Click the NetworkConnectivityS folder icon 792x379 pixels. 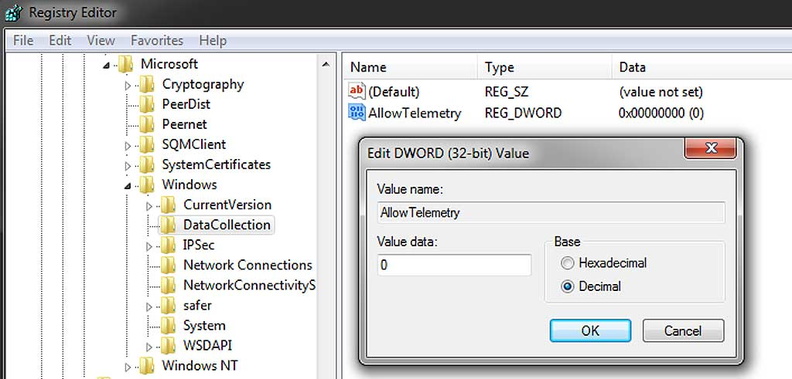(168, 286)
